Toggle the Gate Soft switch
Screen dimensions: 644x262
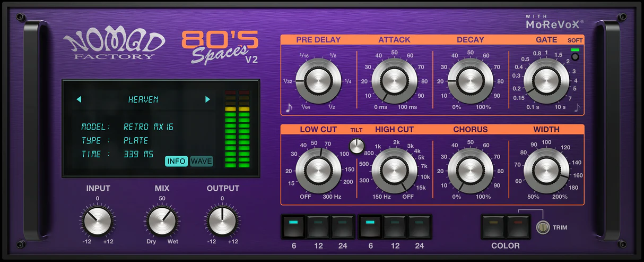point(575,56)
